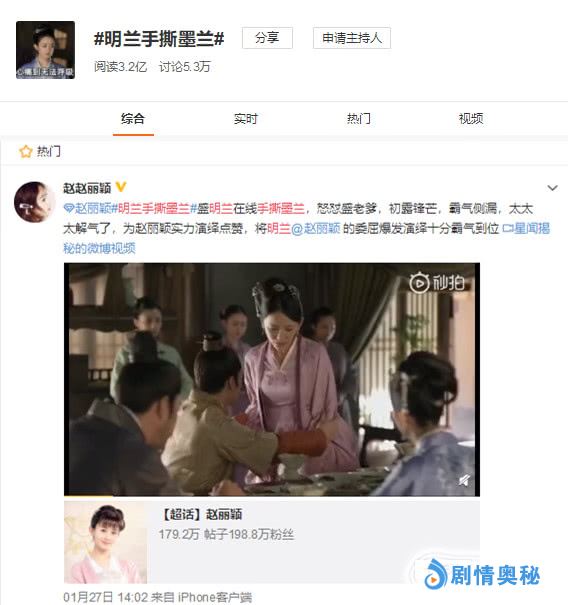Open 星闻揭秘的微博视频 video link

point(307,238)
